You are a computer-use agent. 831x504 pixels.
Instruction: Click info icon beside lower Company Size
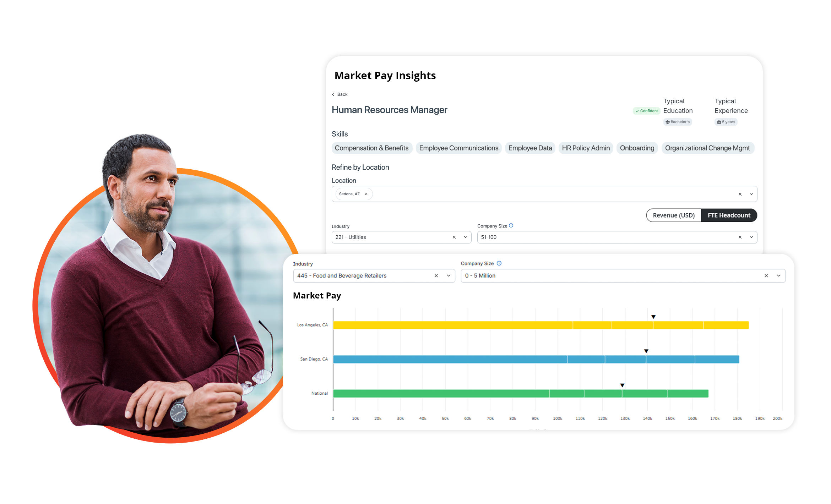point(499,263)
